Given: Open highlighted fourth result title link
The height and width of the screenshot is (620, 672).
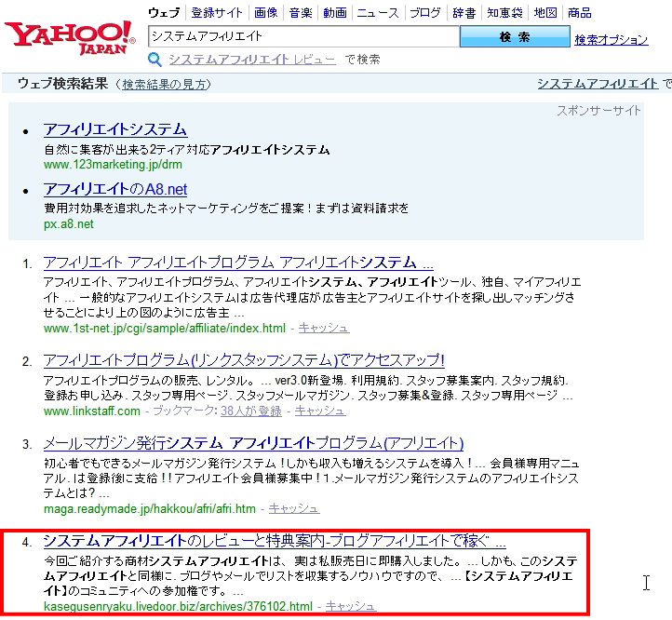Looking at the screenshot, I should [x=275, y=541].
